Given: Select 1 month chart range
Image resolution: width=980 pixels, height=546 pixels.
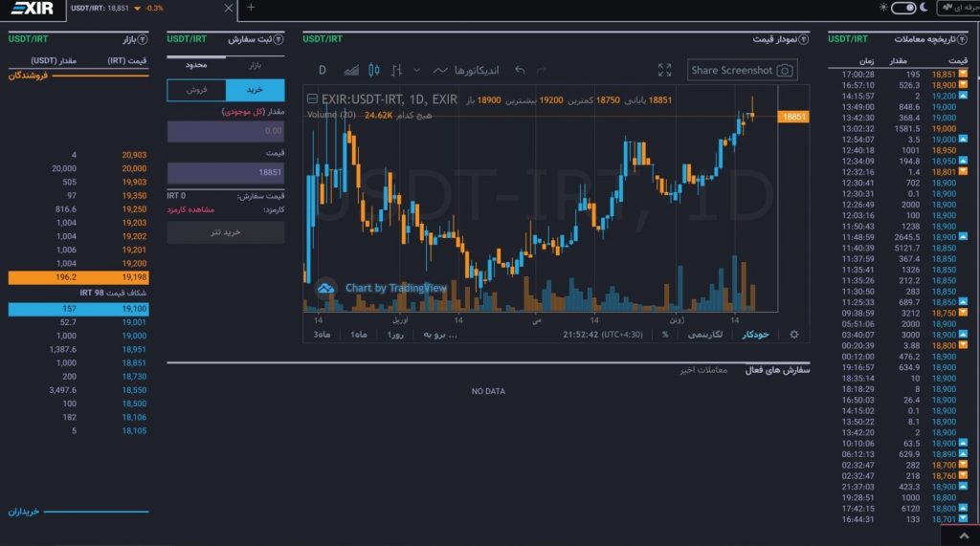Looking at the screenshot, I should [x=358, y=335].
